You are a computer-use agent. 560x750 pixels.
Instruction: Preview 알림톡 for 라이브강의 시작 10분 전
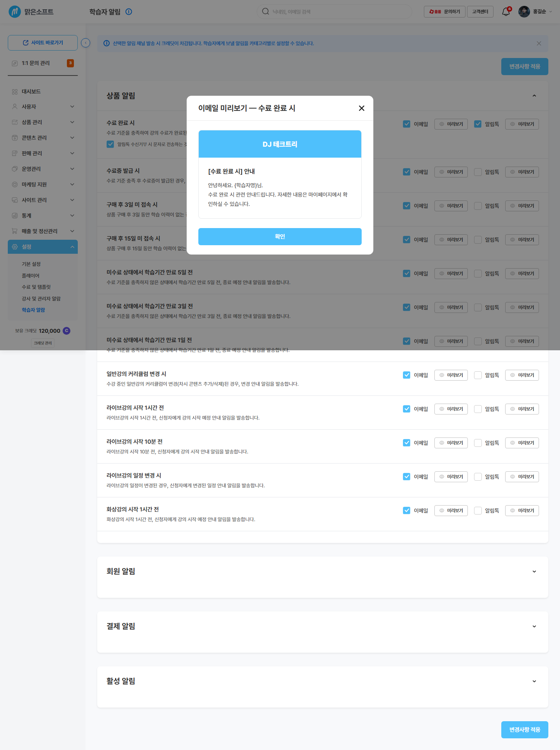(x=522, y=443)
